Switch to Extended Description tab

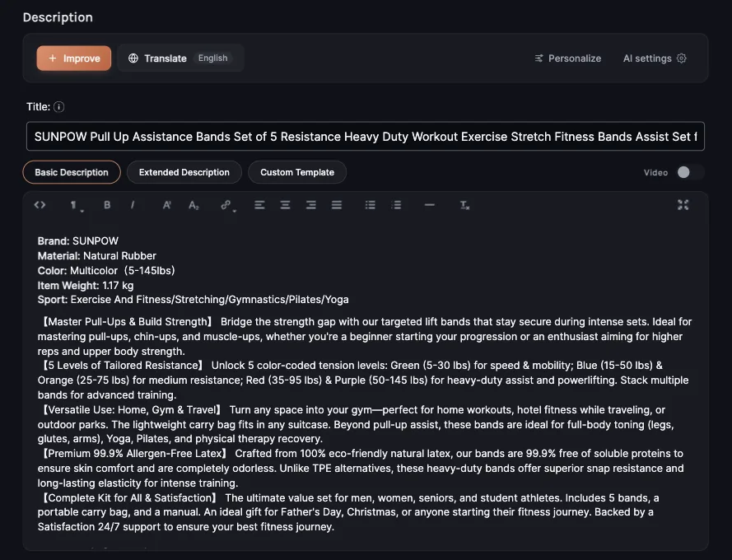tap(184, 172)
